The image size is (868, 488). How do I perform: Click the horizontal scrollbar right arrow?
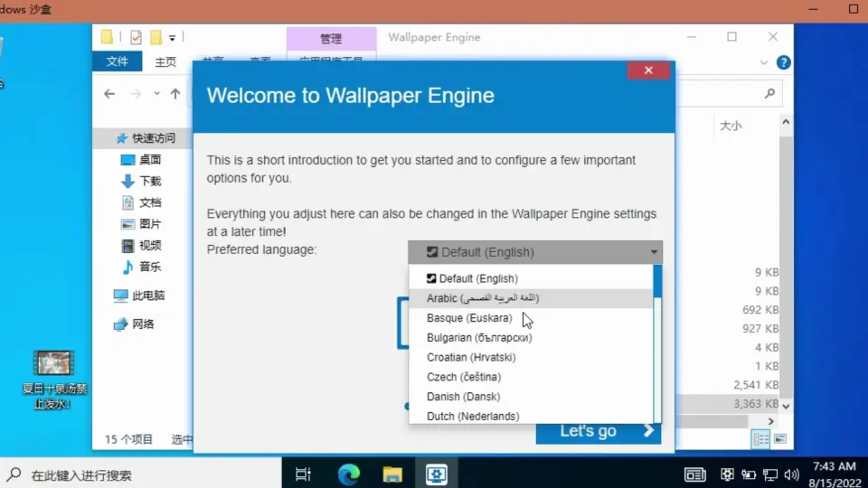pyautogui.click(x=770, y=422)
